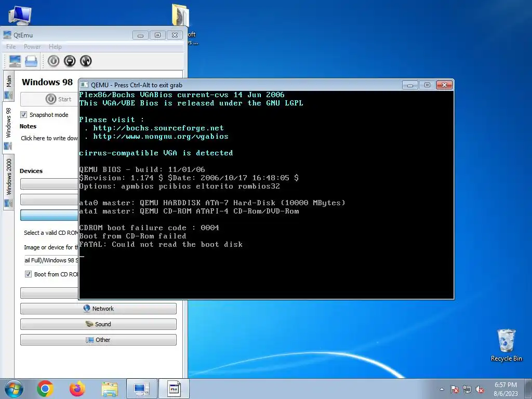Screen dimensions: 532x399
Task: Click the QtEmu monitor taskbar button
Action: pyautogui.click(x=141, y=389)
